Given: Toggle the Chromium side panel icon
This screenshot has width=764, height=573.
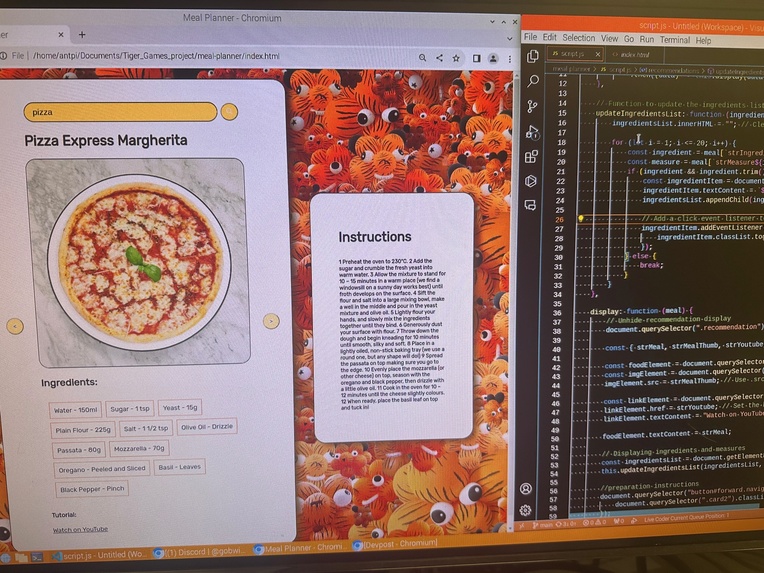Looking at the screenshot, I should [x=477, y=58].
